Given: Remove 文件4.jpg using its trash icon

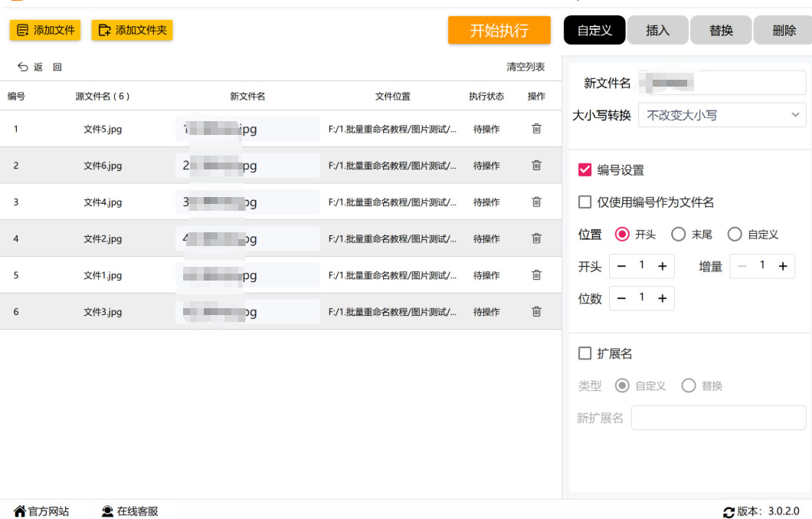Looking at the screenshot, I should coord(536,202).
